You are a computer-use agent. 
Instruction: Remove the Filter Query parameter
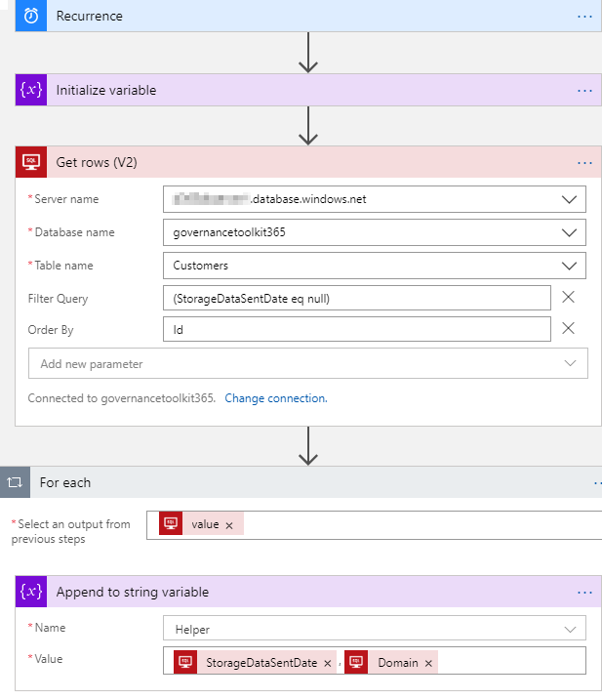[x=569, y=298]
